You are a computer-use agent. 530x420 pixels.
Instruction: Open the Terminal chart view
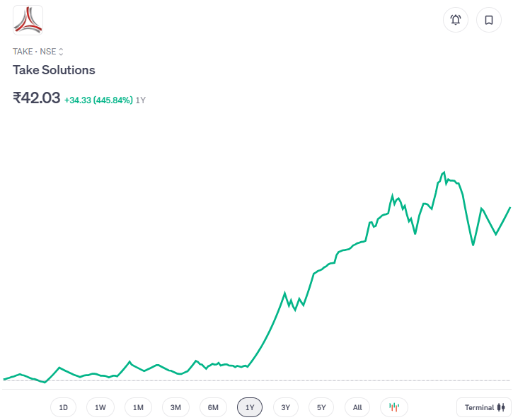tap(484, 407)
